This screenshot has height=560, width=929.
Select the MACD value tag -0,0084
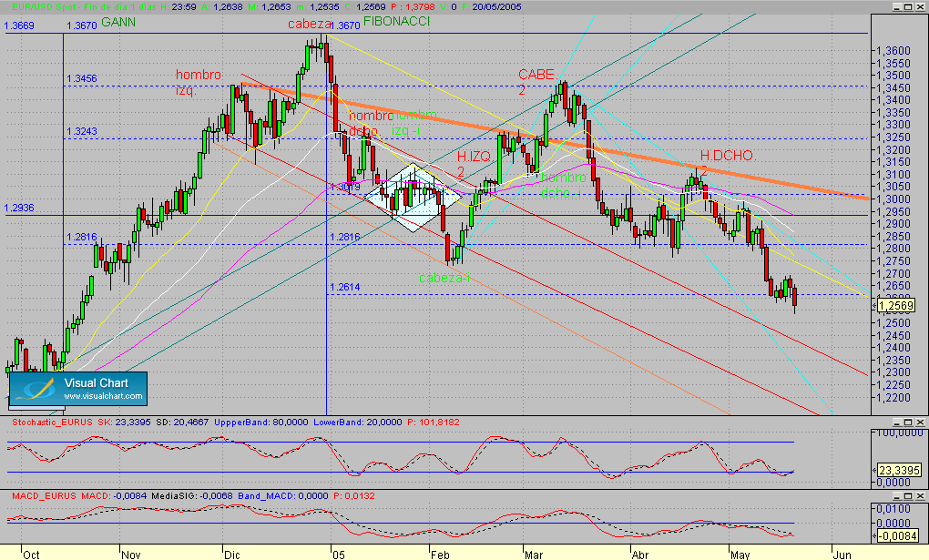pos(899,536)
